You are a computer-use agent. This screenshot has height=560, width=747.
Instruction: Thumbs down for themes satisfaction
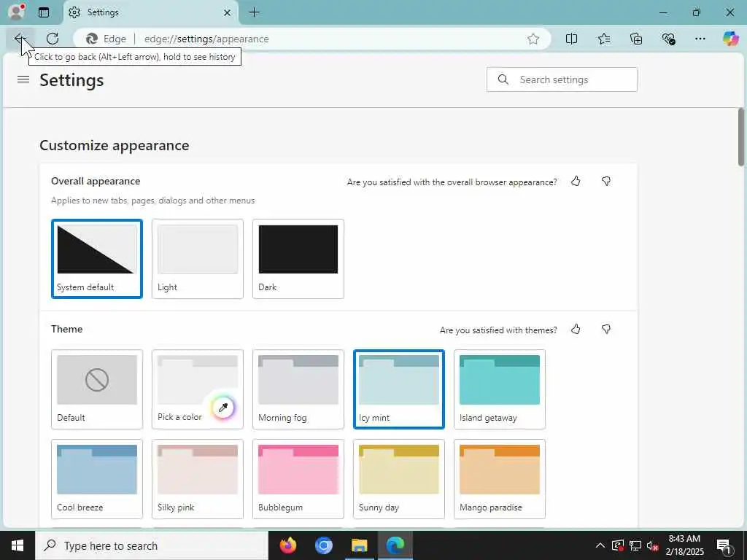(x=606, y=329)
